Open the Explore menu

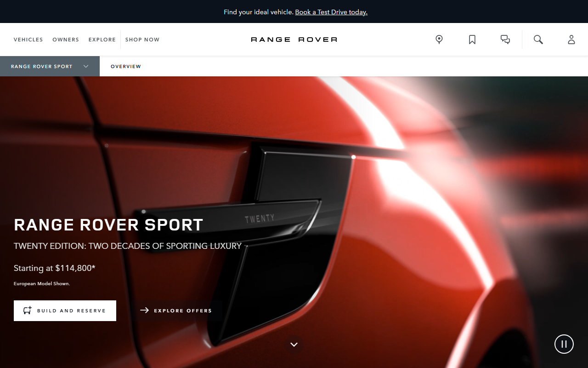pyautogui.click(x=102, y=40)
